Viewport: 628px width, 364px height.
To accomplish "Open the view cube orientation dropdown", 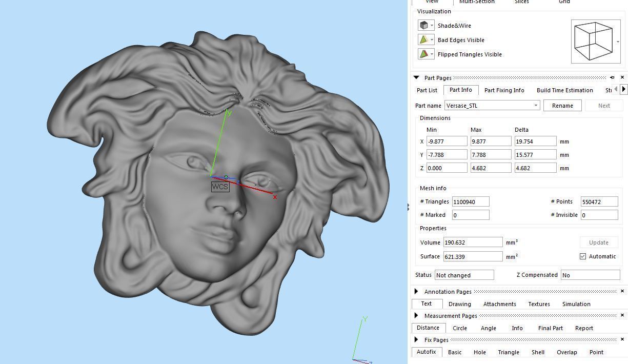I will click(618, 42).
